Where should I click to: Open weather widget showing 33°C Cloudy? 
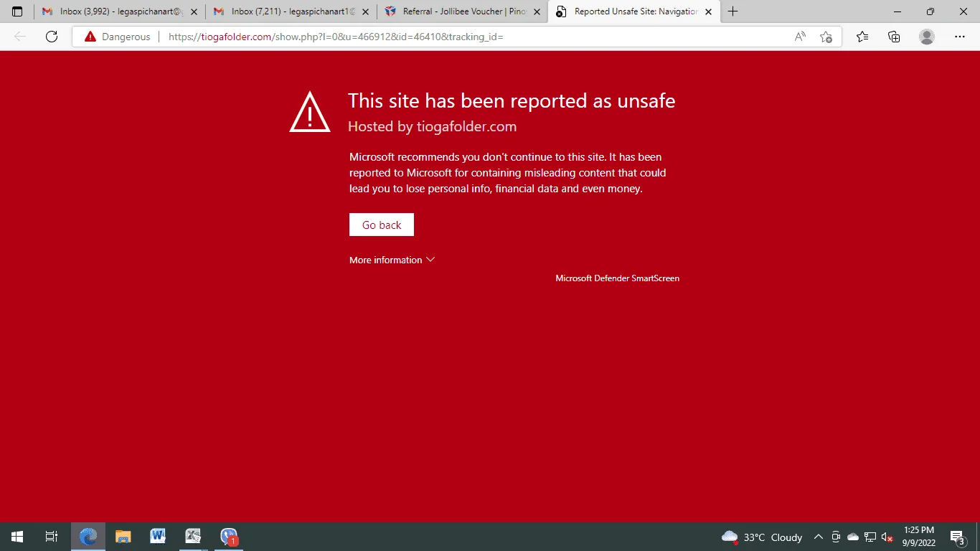[x=762, y=537]
